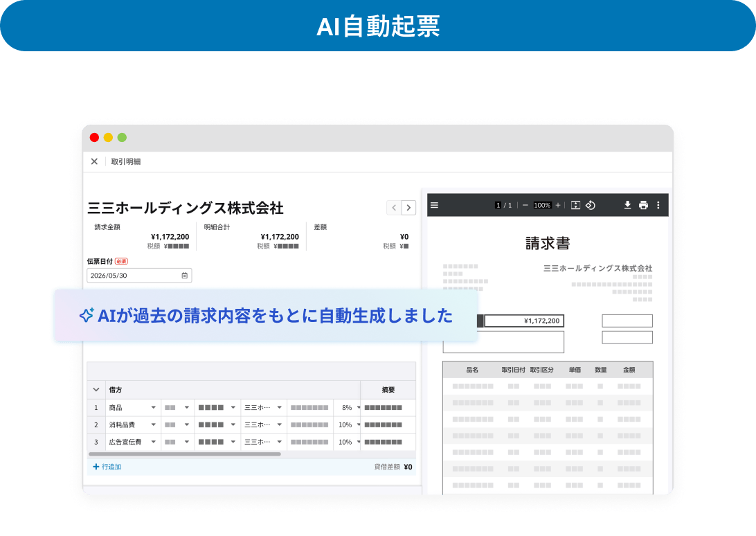756x536 pixels.
Task: Go to next transaction arrow
Action: 408,208
